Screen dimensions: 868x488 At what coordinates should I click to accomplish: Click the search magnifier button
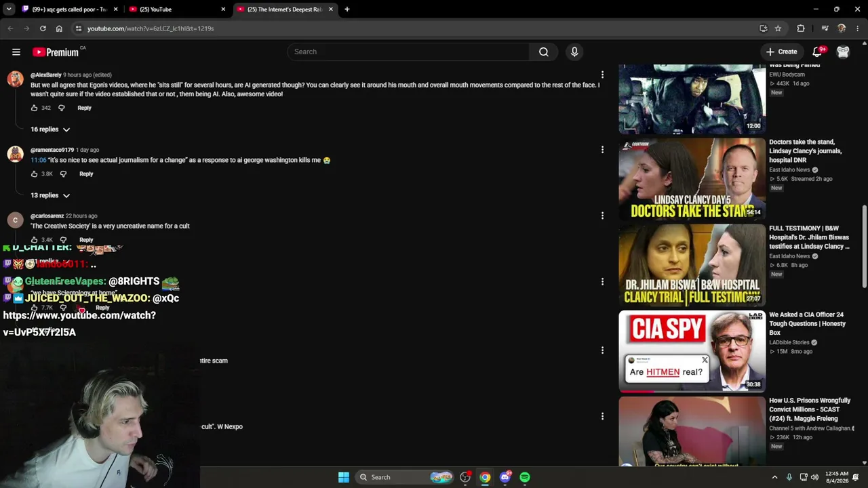(x=544, y=52)
